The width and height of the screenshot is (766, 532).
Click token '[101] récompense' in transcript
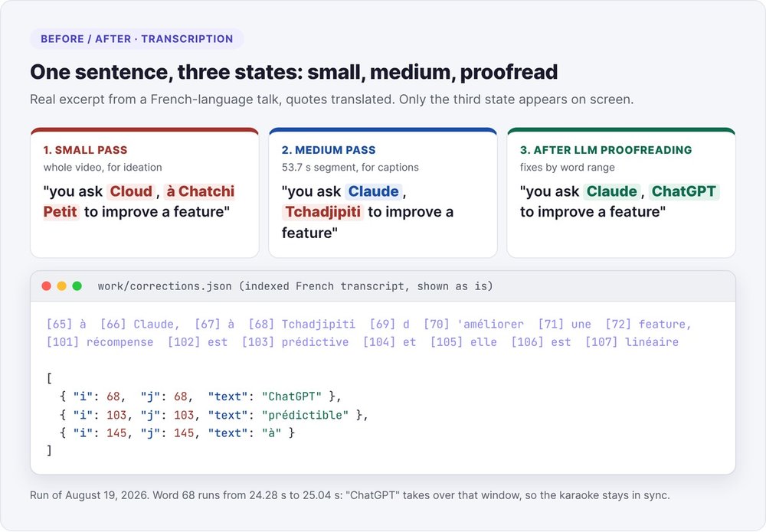pyautogui.click(x=100, y=342)
